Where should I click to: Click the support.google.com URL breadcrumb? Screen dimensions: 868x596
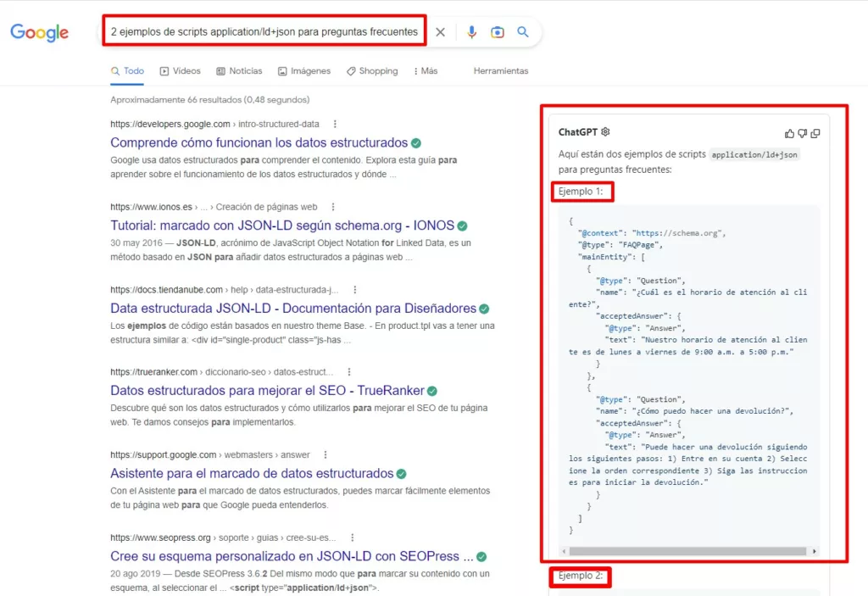click(x=210, y=454)
